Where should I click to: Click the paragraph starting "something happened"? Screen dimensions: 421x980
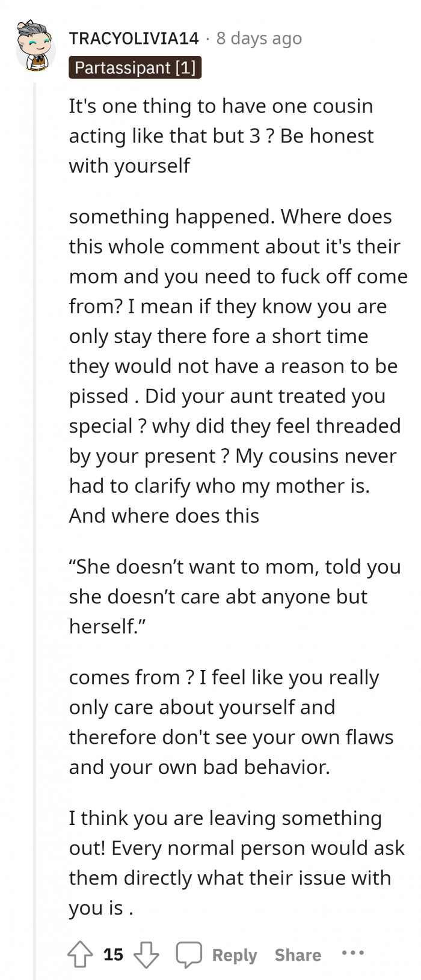(x=235, y=366)
